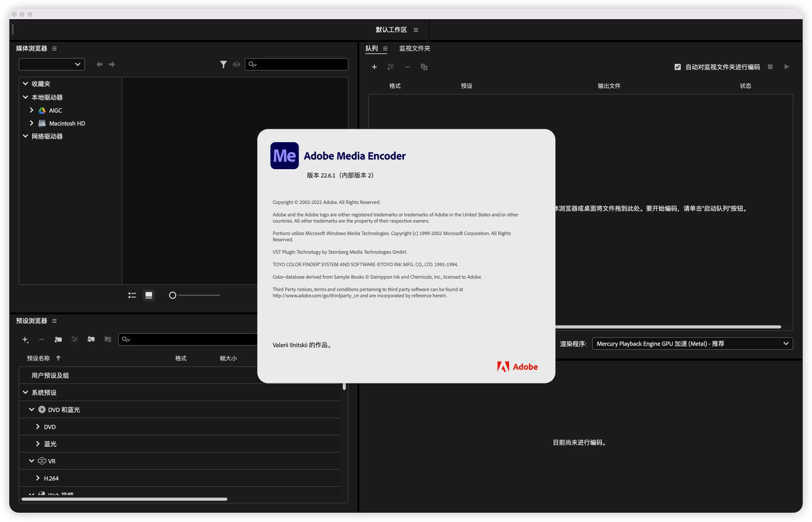The image size is (812, 522).
Task: Click the import presets icon
Action: [x=91, y=339]
